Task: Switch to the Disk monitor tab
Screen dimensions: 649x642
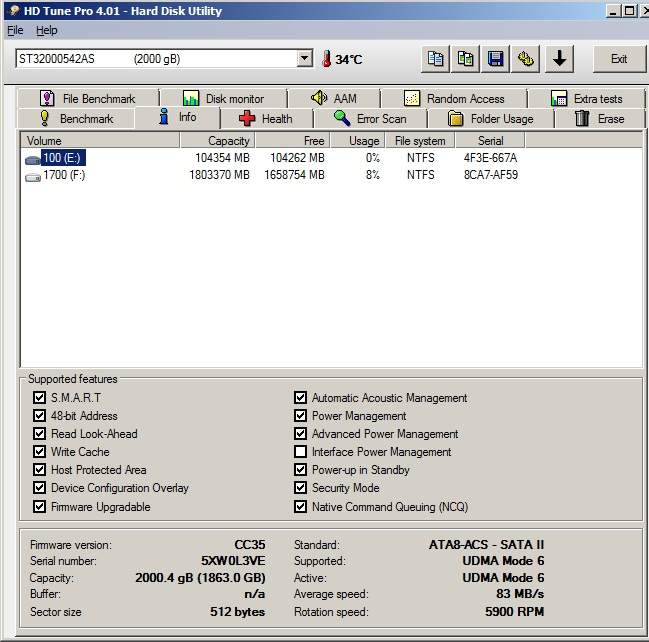Action: [x=224, y=99]
